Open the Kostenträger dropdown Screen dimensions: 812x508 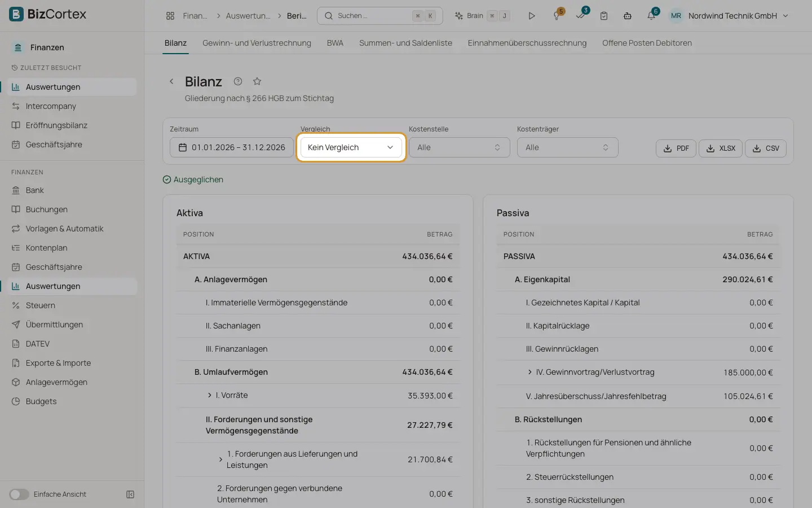tap(567, 147)
